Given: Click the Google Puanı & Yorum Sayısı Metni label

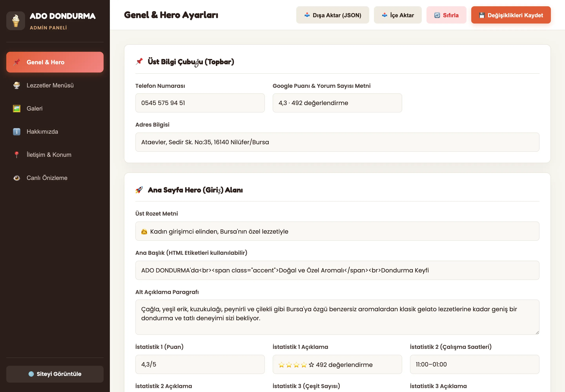Looking at the screenshot, I should pyautogui.click(x=322, y=86).
